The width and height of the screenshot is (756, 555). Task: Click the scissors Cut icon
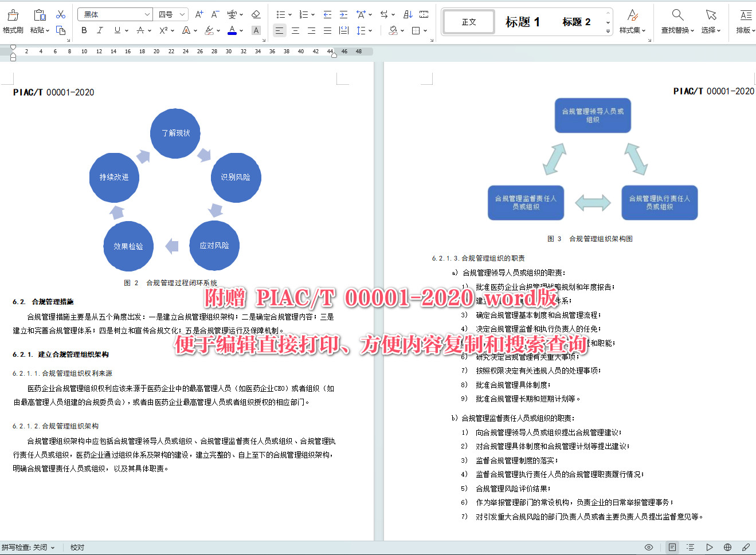pos(61,14)
